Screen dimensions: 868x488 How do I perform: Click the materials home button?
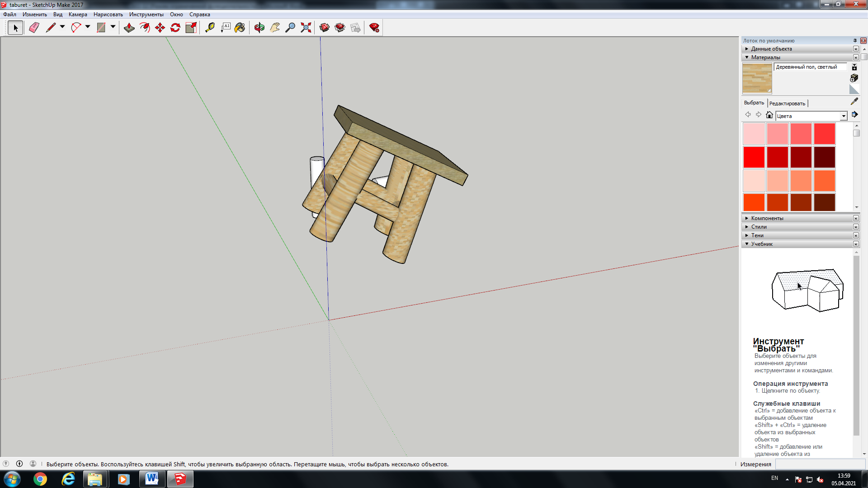(769, 115)
